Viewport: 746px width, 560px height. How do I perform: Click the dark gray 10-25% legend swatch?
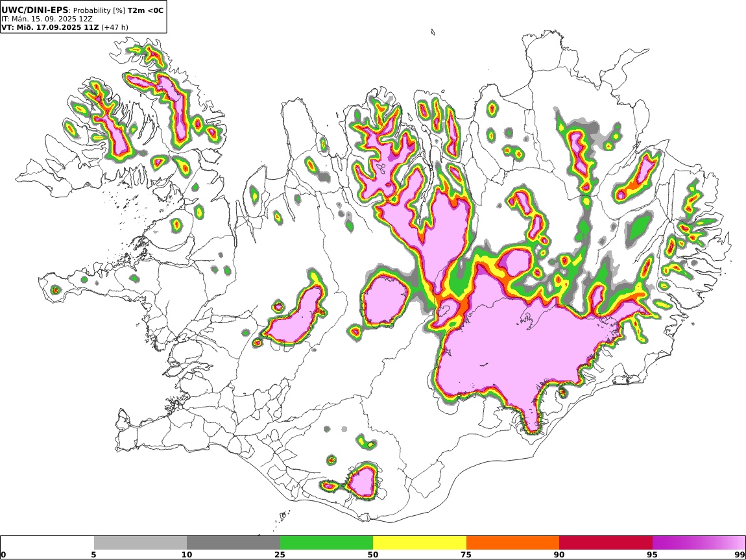click(x=234, y=542)
